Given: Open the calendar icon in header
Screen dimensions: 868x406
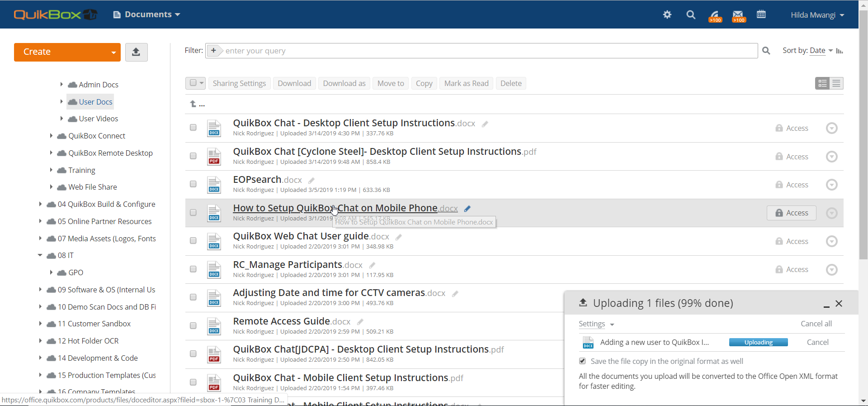Looking at the screenshot, I should click(x=761, y=14).
